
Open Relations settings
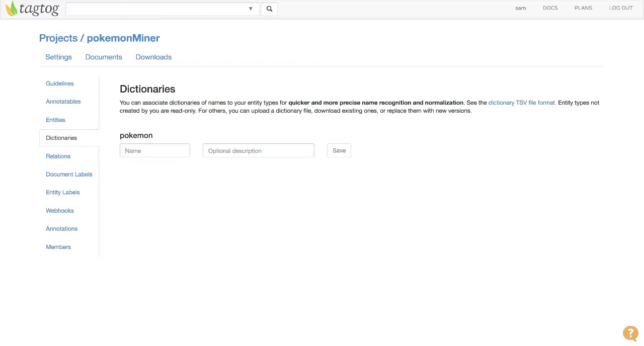58,156
